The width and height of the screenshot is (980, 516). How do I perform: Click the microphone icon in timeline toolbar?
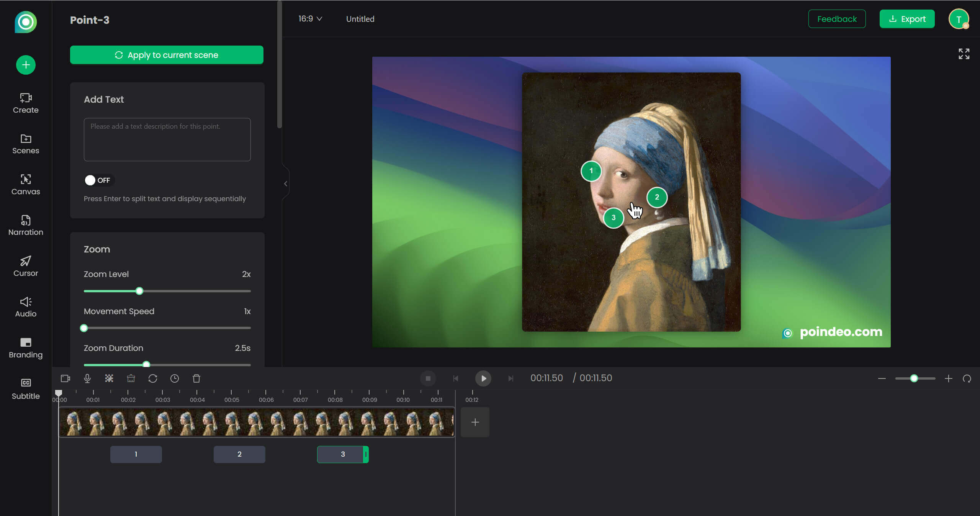click(x=87, y=378)
